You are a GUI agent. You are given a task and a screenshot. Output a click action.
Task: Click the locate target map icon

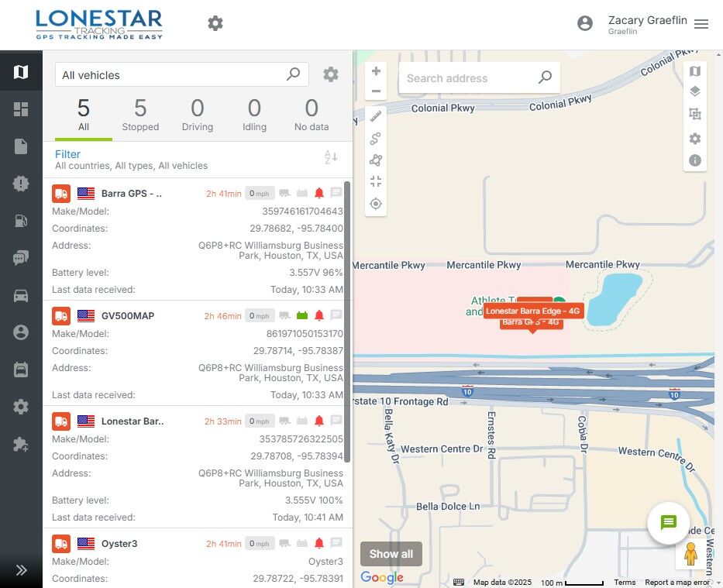point(376,203)
